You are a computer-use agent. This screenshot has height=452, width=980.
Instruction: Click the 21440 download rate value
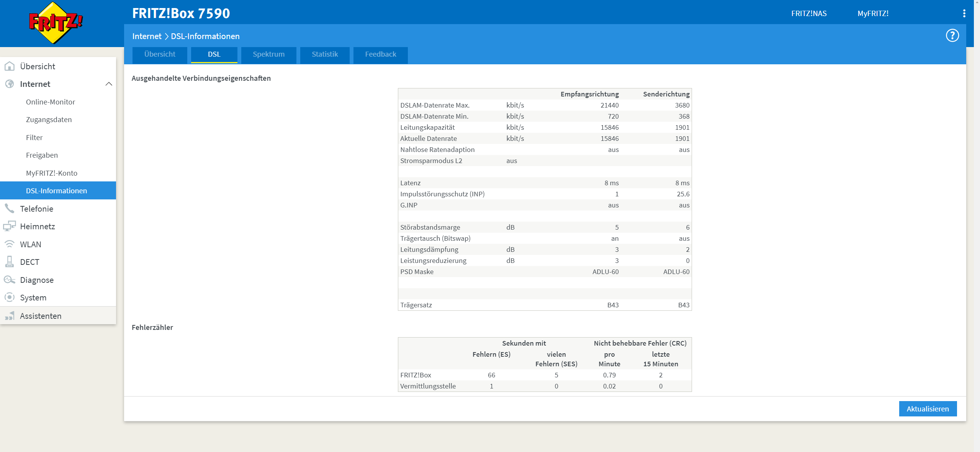[x=609, y=105]
